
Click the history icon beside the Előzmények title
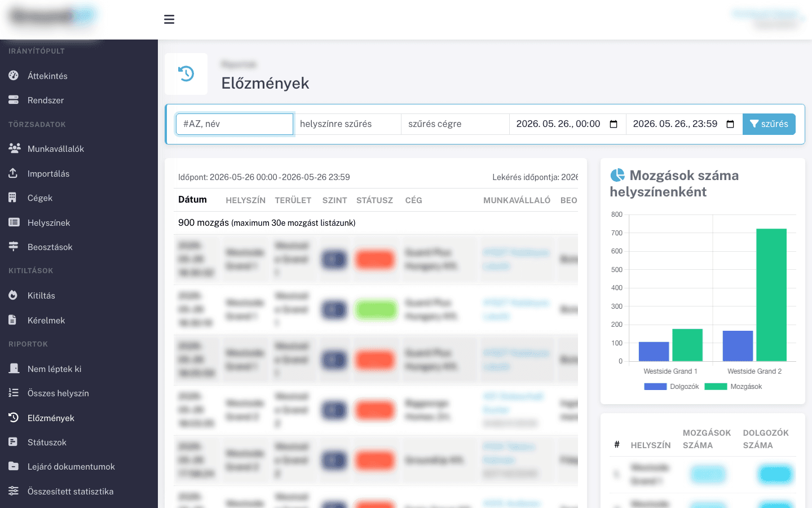pyautogui.click(x=186, y=74)
